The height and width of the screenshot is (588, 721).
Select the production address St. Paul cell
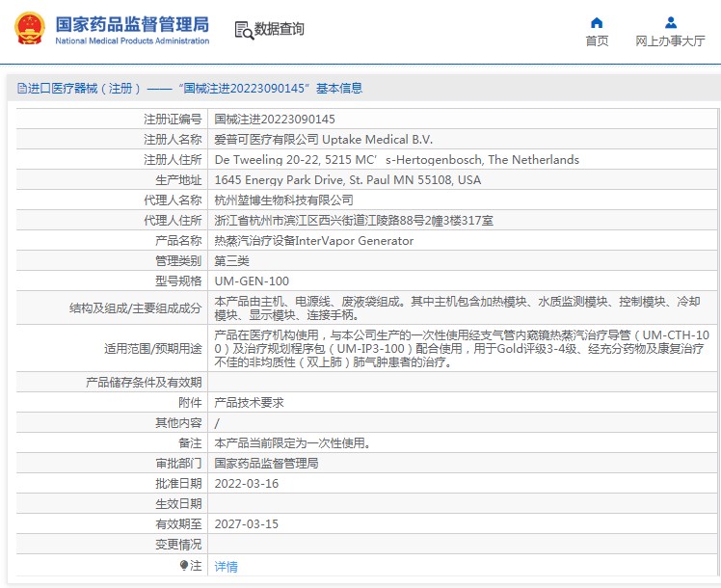347,180
